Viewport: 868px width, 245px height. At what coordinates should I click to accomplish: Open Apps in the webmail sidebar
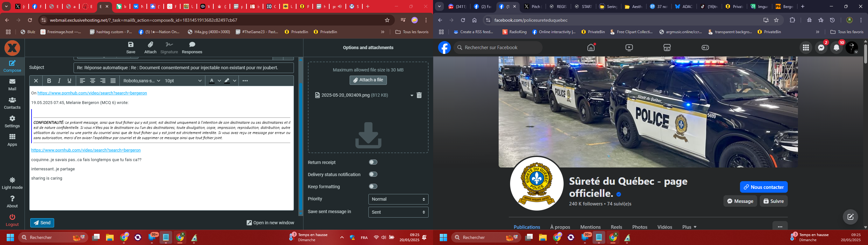click(x=12, y=140)
